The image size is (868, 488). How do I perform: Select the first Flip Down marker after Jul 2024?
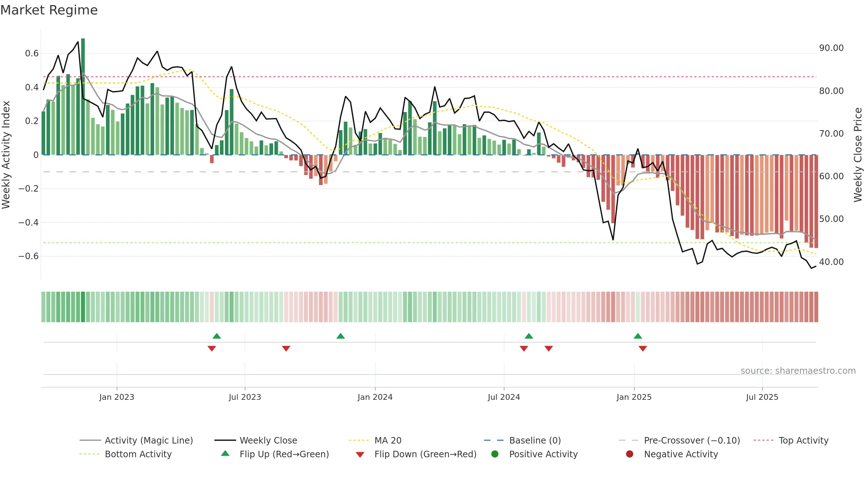click(524, 348)
